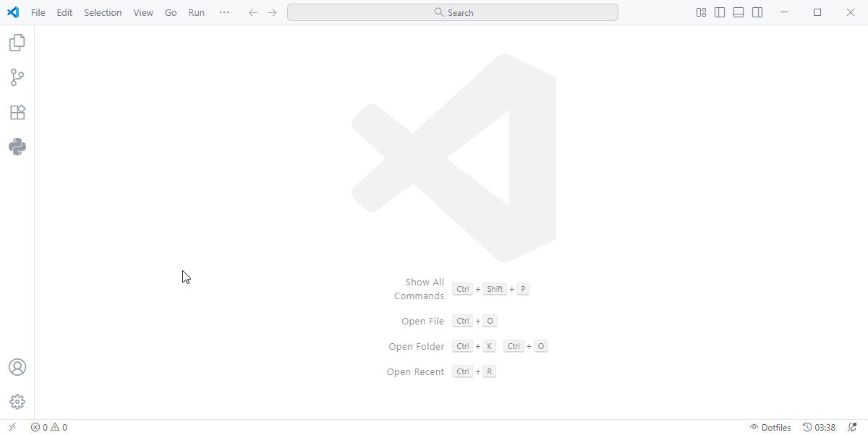This screenshot has width=868, height=435.
Task: Click the forward navigation arrow
Action: click(271, 12)
